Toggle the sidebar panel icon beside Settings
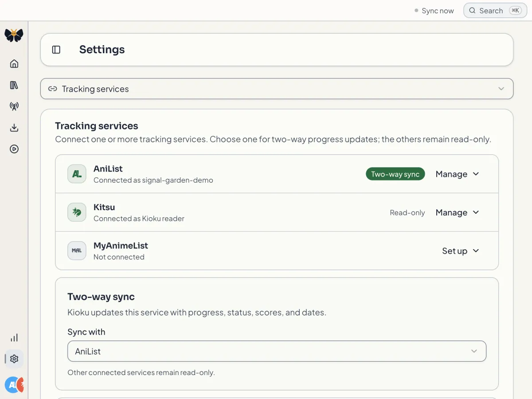The height and width of the screenshot is (399, 532). click(56, 50)
